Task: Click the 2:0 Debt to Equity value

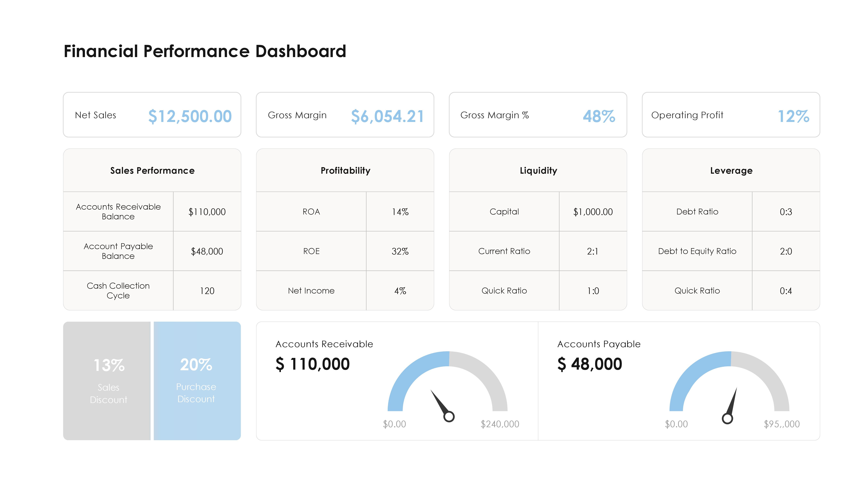Action: [786, 251]
